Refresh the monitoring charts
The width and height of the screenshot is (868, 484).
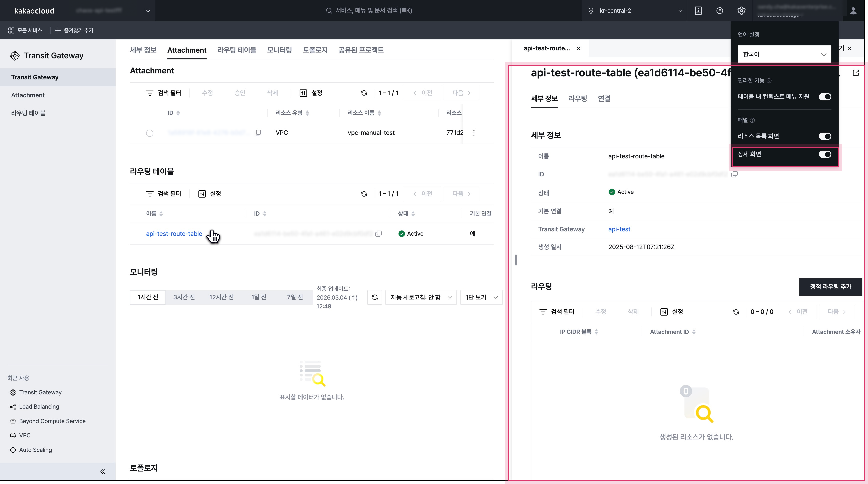click(374, 297)
